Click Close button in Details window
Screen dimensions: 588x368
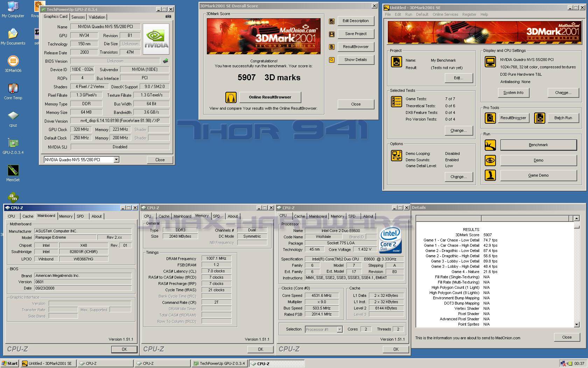coord(567,337)
